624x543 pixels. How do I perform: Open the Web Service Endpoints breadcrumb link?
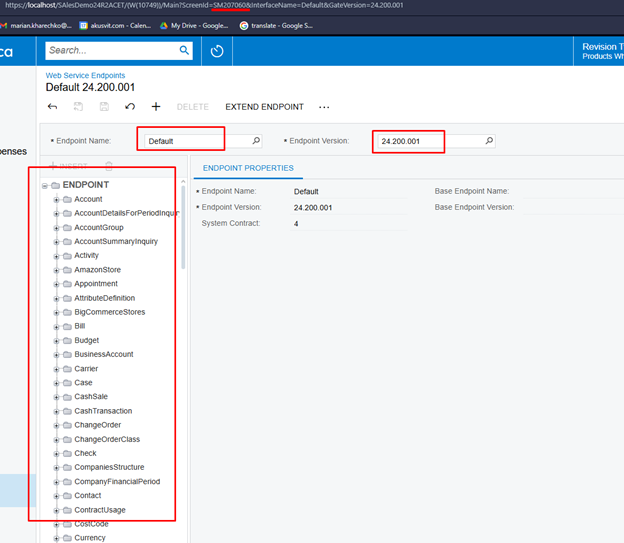pyautogui.click(x=85, y=75)
